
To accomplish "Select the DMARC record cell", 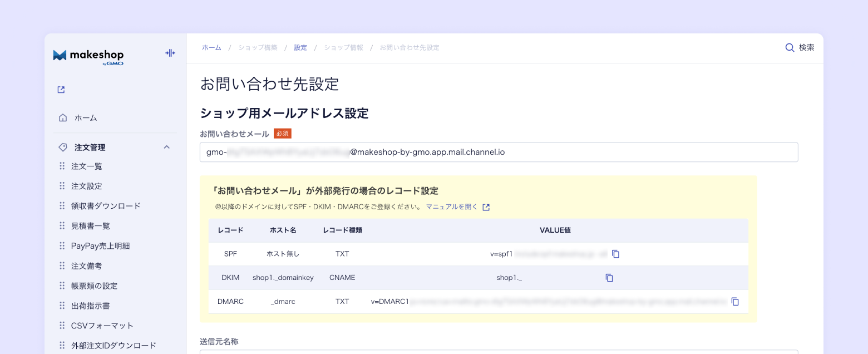I will (230, 301).
